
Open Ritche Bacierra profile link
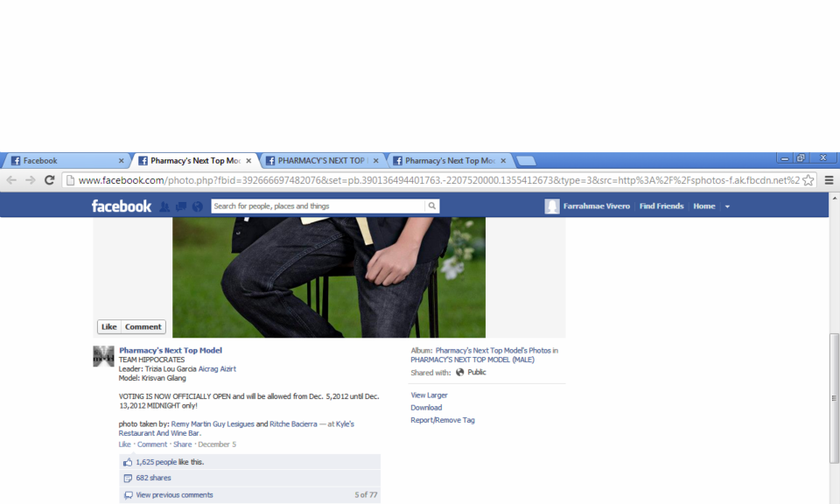pos(293,424)
